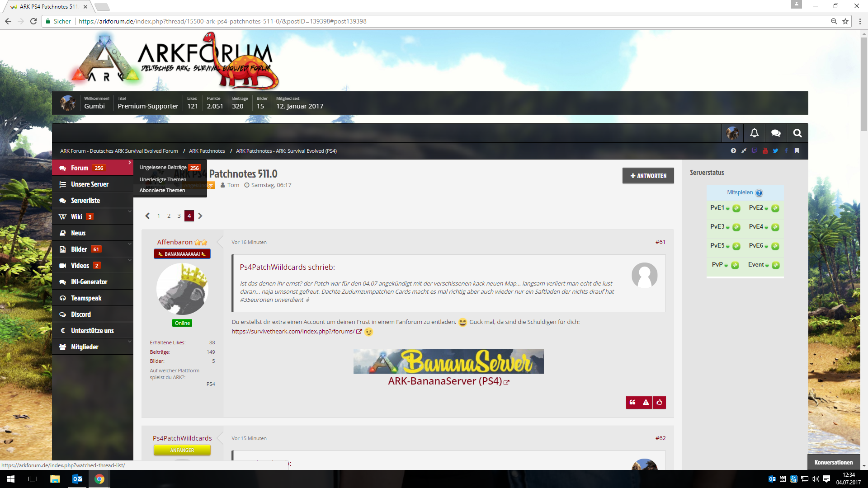The width and height of the screenshot is (868, 488).
Task: Quote post #61 with quote icon
Action: pyautogui.click(x=632, y=402)
